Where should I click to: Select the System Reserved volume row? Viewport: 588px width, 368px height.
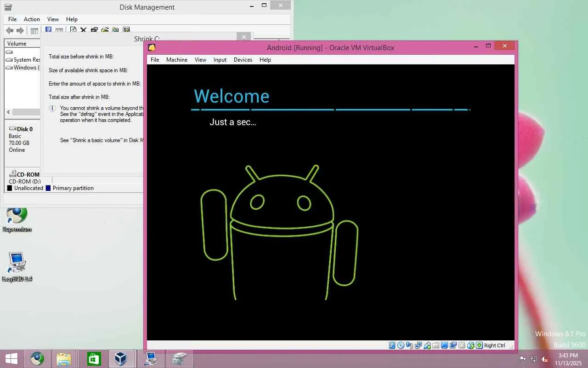pos(23,60)
